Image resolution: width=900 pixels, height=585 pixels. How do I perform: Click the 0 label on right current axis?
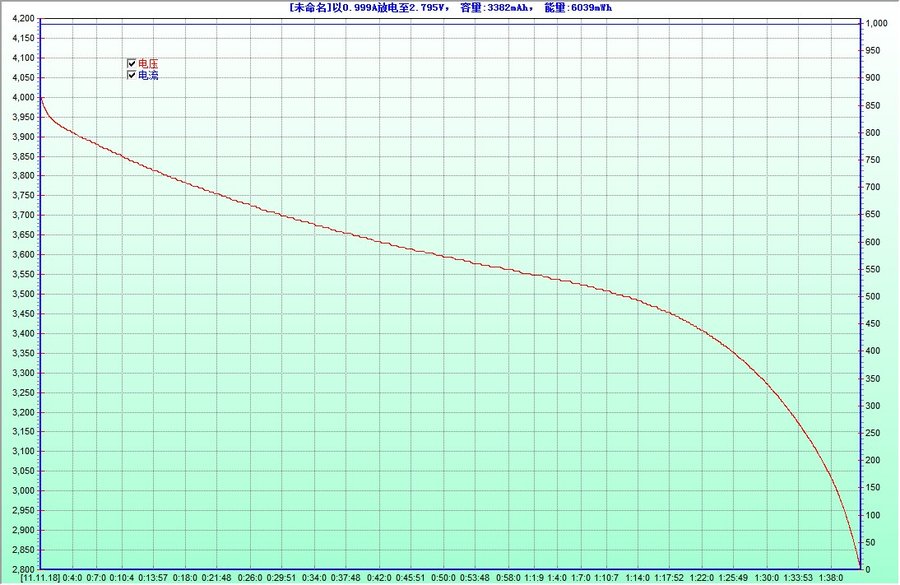click(868, 569)
